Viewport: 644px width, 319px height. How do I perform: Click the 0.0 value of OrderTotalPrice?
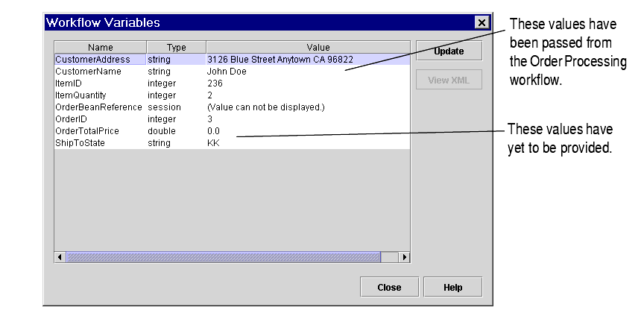pyautogui.click(x=308, y=131)
